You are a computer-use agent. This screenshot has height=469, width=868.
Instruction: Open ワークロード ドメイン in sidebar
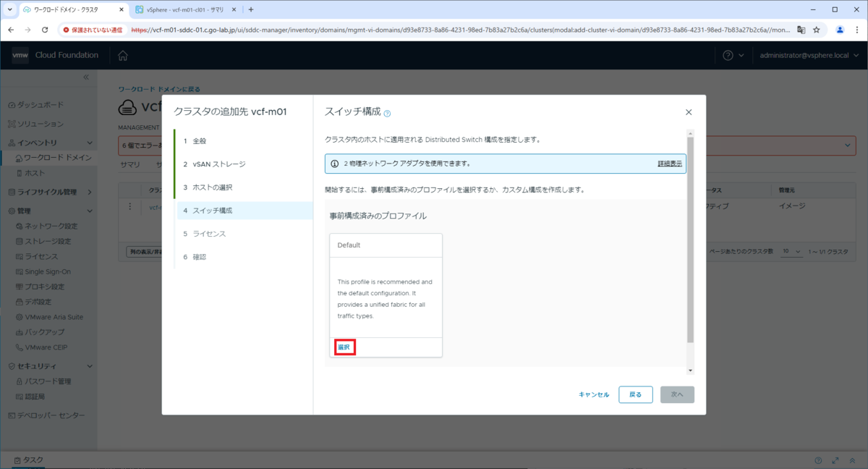(54, 157)
